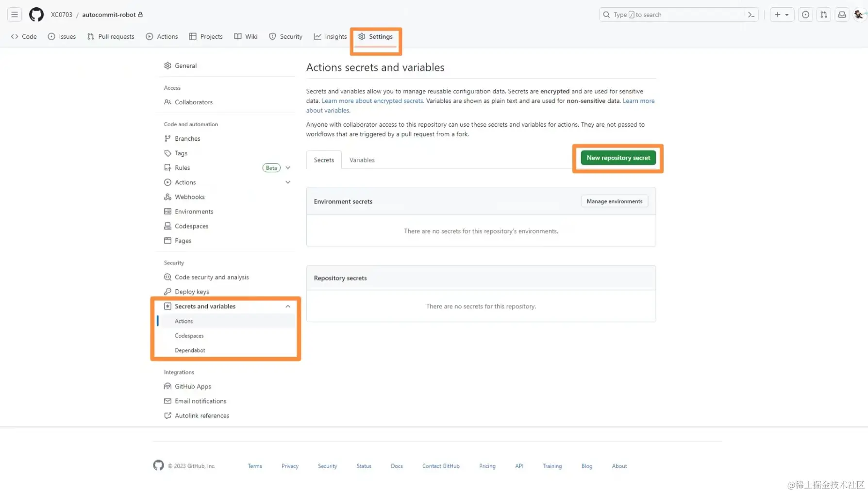This screenshot has height=493, width=868.
Task: Collapse the Secrets and variables chevron
Action: (288, 306)
